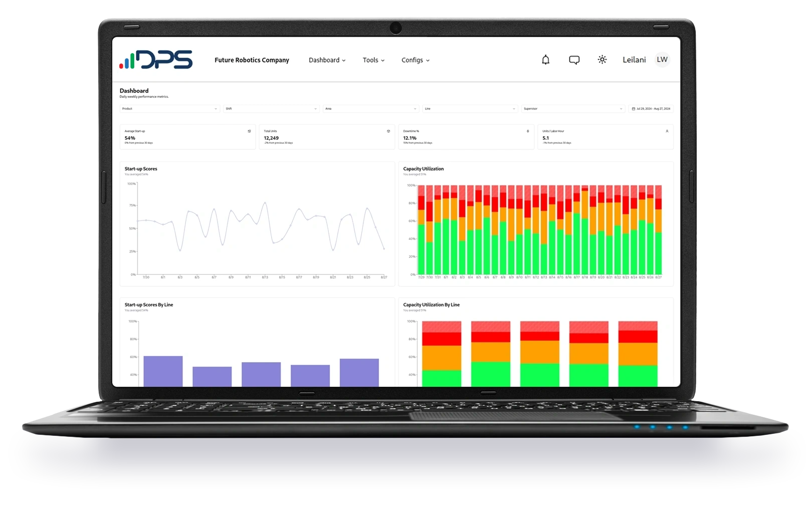Click the Capacity Utilization By Line title
This screenshot has width=812, height=516.
(x=432, y=305)
